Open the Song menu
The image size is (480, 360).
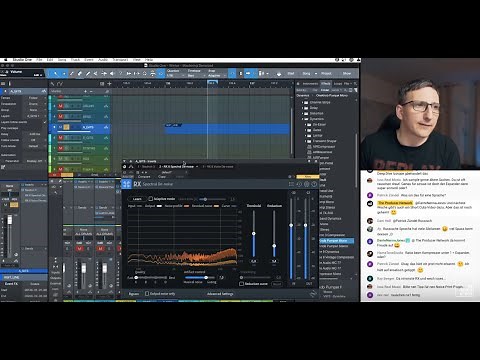pos(62,60)
